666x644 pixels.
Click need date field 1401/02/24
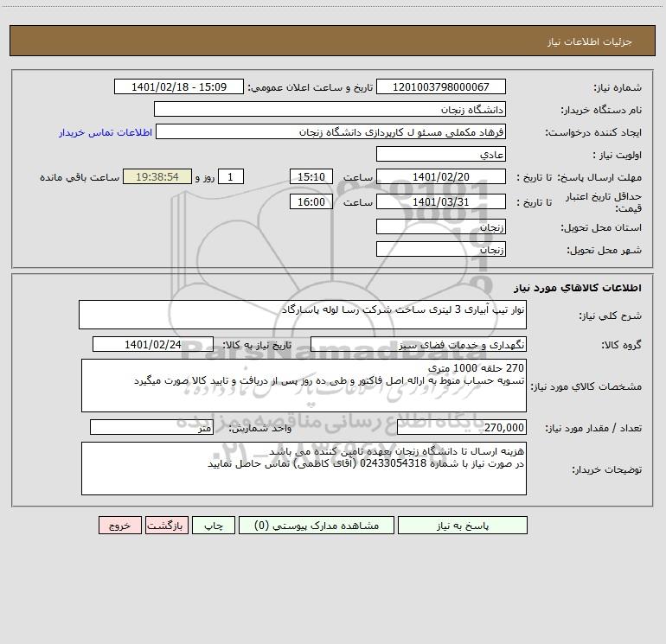(x=153, y=344)
